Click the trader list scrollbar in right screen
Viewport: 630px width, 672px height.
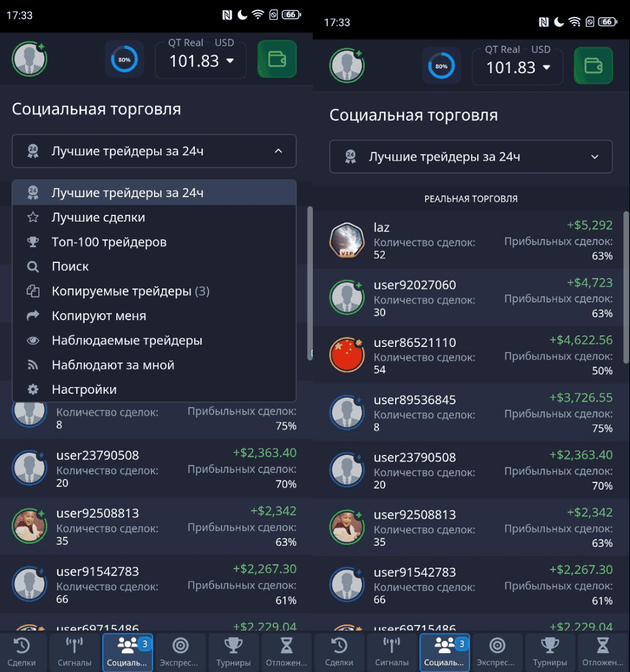626,287
